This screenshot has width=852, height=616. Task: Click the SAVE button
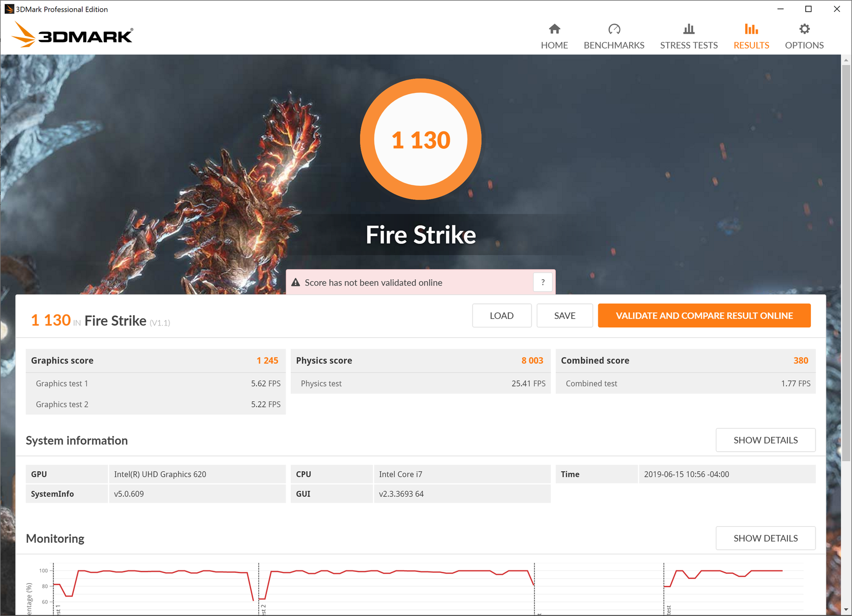pos(565,316)
